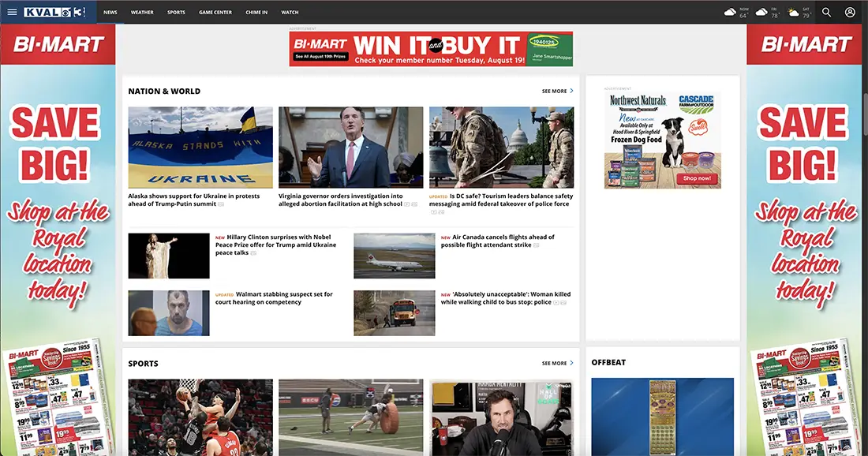Click Saturday partly sunny forecast icon

793,12
